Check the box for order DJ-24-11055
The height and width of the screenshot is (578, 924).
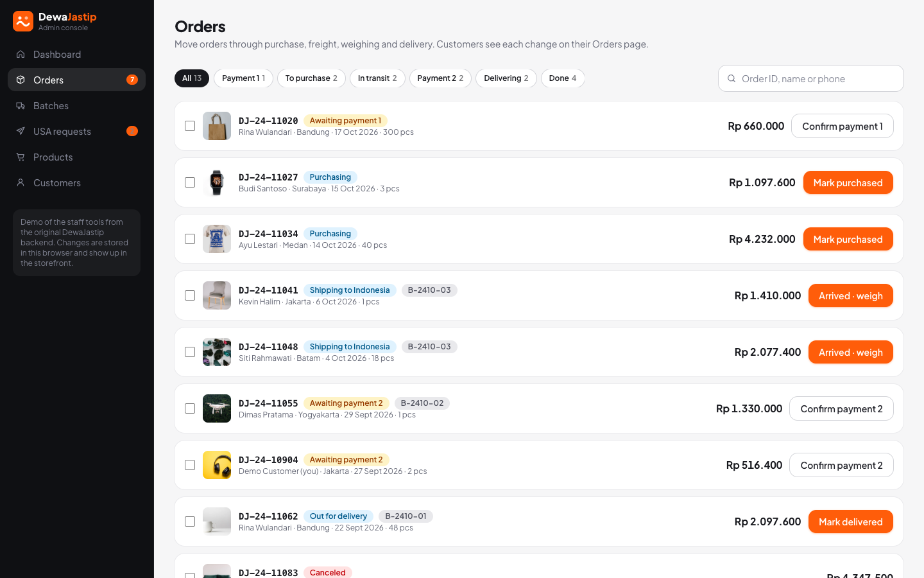click(x=190, y=408)
